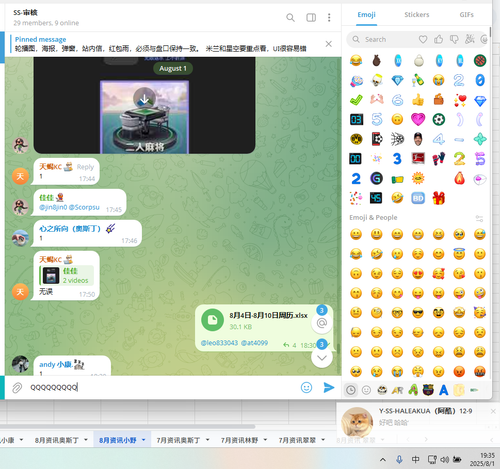Screen dimensions: 500x469
Task: Open the @at4099 mention
Action: (254, 343)
